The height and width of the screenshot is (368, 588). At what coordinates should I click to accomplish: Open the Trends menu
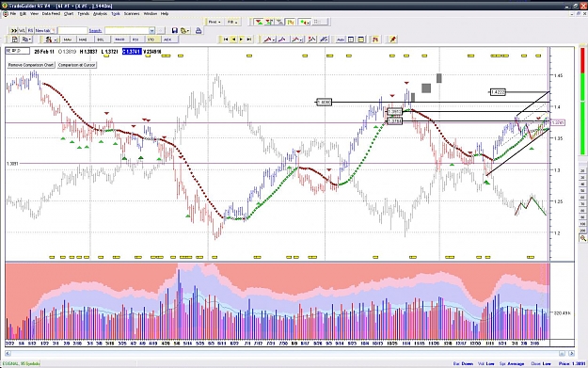pyautogui.click(x=83, y=13)
